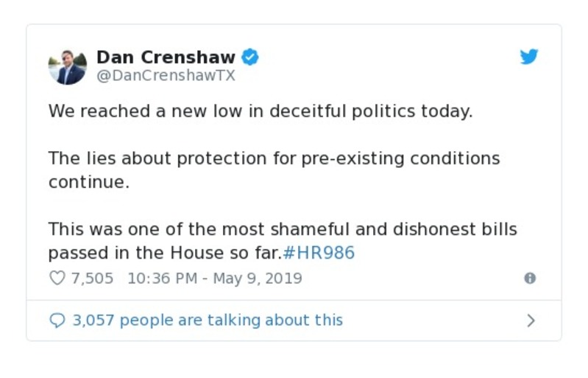Open the #HR986 hashtag
The width and height of the screenshot is (588, 378).
tap(319, 253)
